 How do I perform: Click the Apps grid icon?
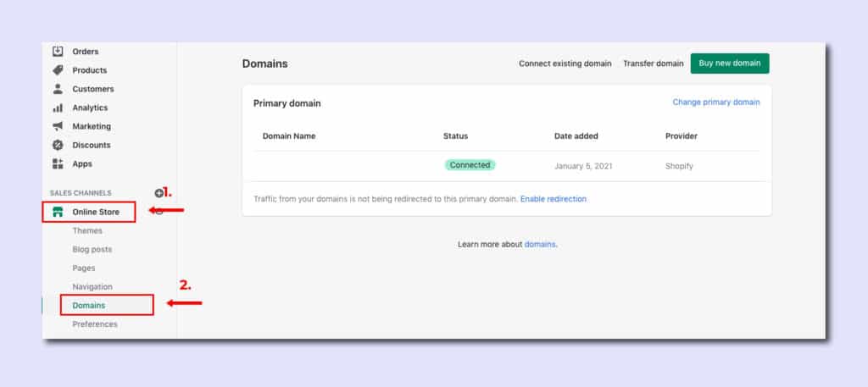coord(58,163)
